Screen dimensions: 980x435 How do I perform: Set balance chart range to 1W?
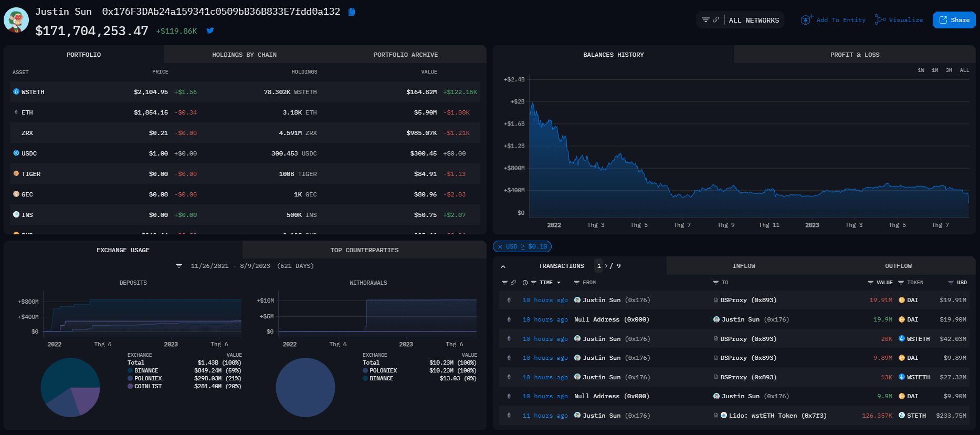coord(921,70)
